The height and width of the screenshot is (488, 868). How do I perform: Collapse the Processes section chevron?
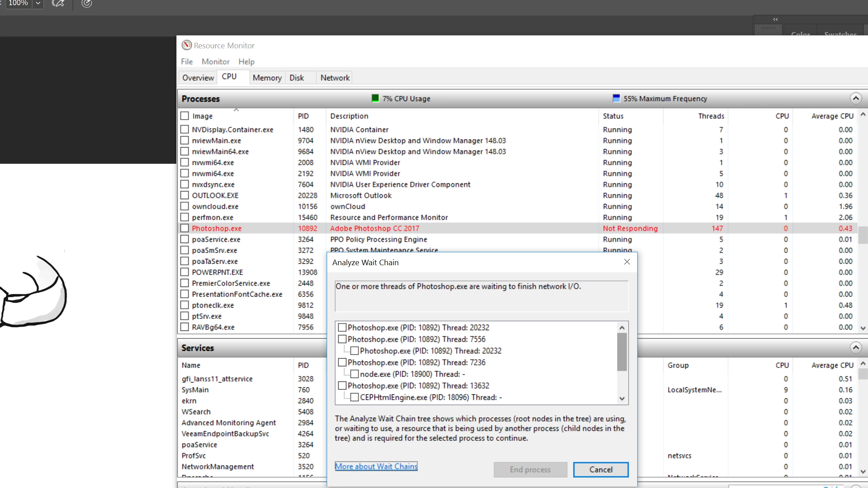[855, 98]
